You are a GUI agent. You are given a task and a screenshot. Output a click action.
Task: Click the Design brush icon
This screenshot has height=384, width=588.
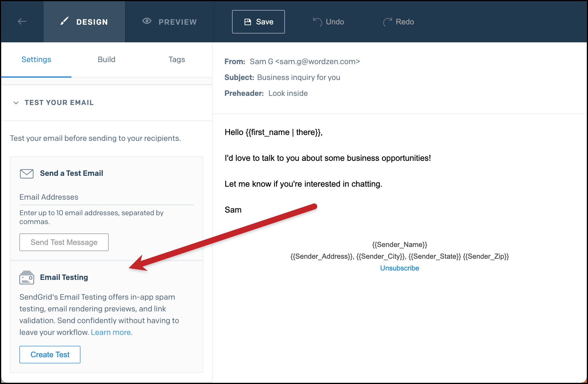(64, 21)
